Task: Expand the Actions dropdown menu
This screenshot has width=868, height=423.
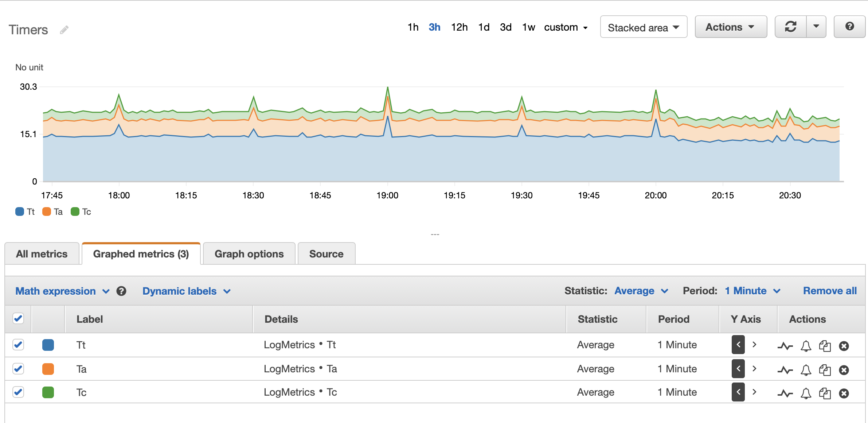Action: coord(730,27)
